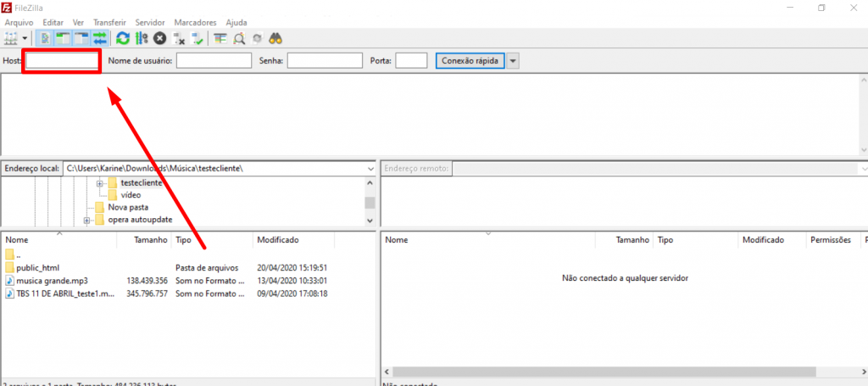Click message log scrollbar down arrow
This screenshot has width=868, height=386.
(863, 149)
